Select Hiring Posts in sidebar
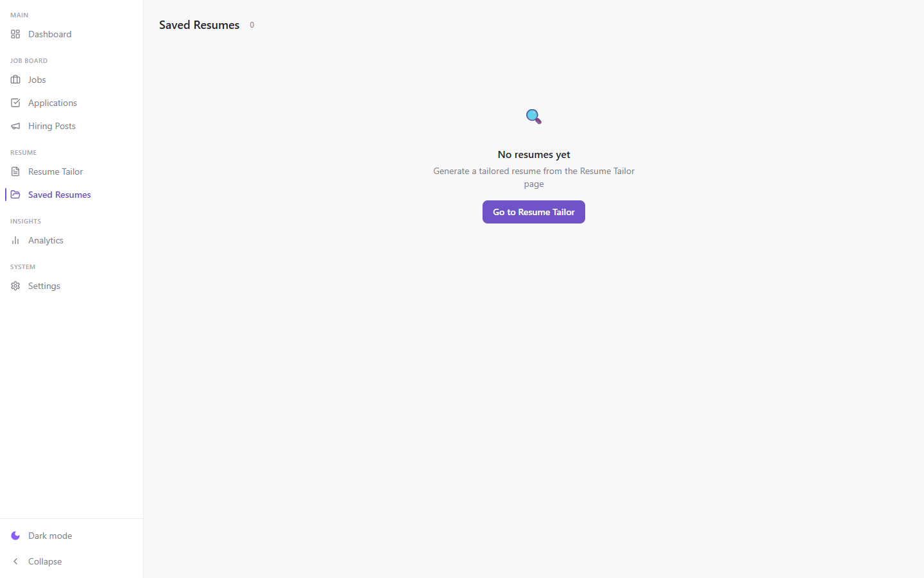The height and width of the screenshot is (578, 924). click(71, 126)
